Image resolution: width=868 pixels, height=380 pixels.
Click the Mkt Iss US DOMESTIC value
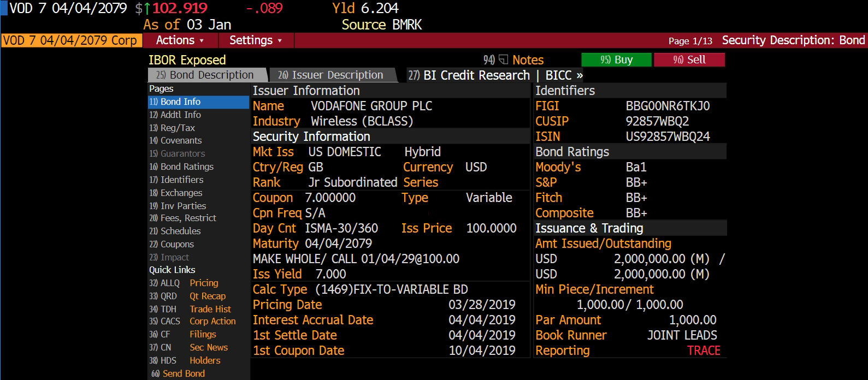345,152
